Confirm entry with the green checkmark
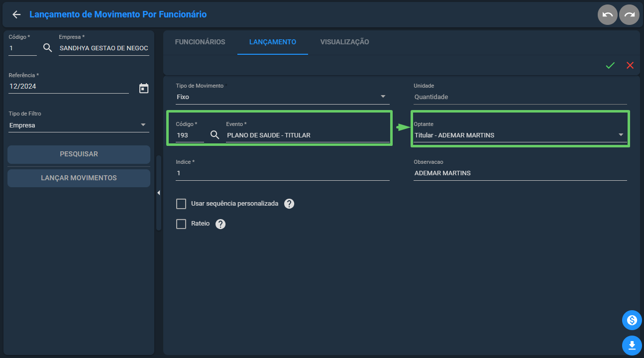Screen dimensions: 644x358 point(610,65)
